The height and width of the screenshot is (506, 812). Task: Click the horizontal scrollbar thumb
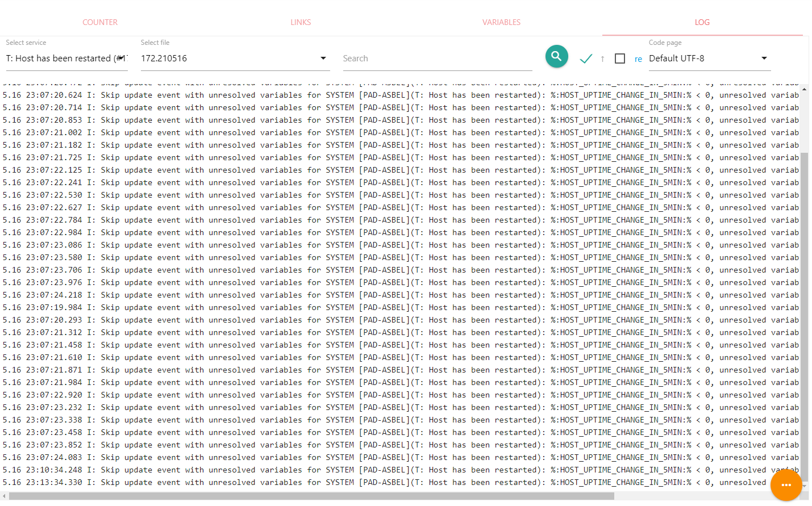(x=311, y=496)
